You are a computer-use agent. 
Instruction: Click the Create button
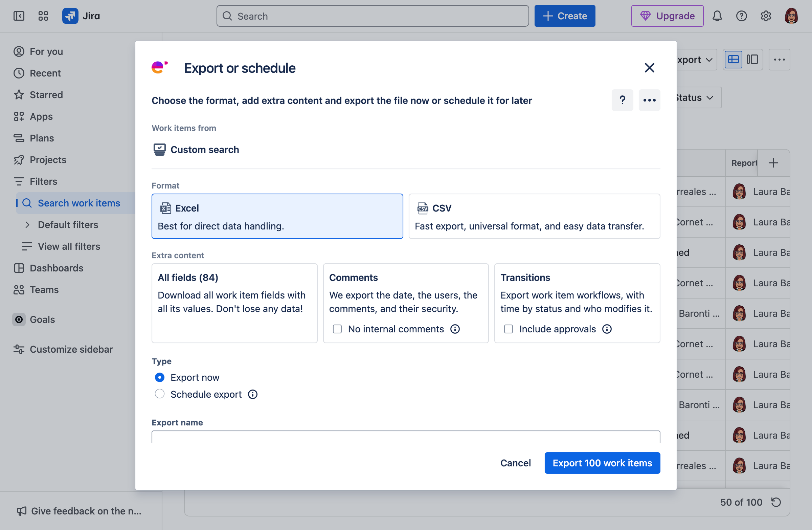tap(565, 16)
